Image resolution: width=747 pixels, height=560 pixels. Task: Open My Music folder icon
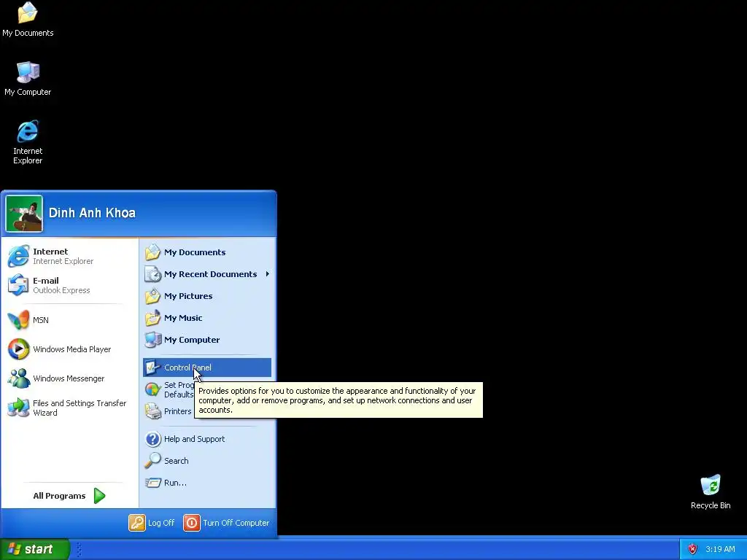tap(153, 318)
